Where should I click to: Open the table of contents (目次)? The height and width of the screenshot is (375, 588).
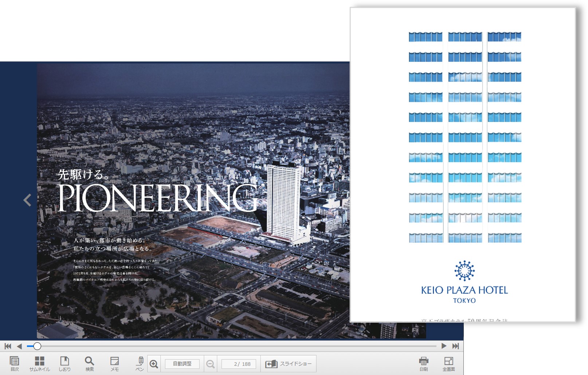14,363
